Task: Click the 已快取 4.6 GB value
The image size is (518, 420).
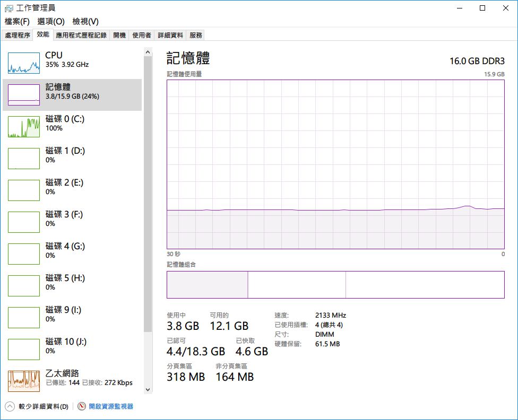Action: tap(252, 351)
